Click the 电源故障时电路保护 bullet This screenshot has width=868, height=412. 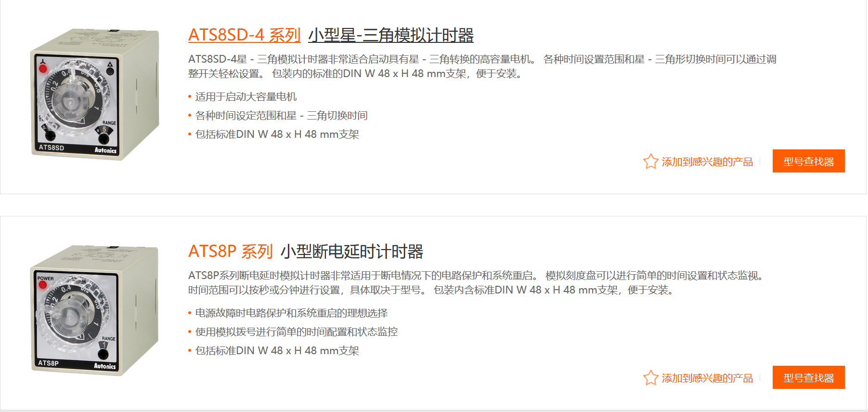click(291, 313)
